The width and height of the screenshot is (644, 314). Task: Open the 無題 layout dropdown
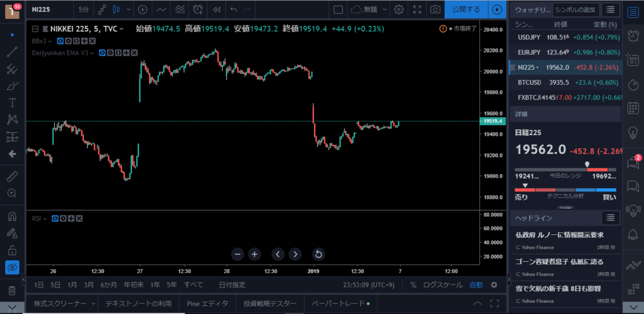coord(385,9)
